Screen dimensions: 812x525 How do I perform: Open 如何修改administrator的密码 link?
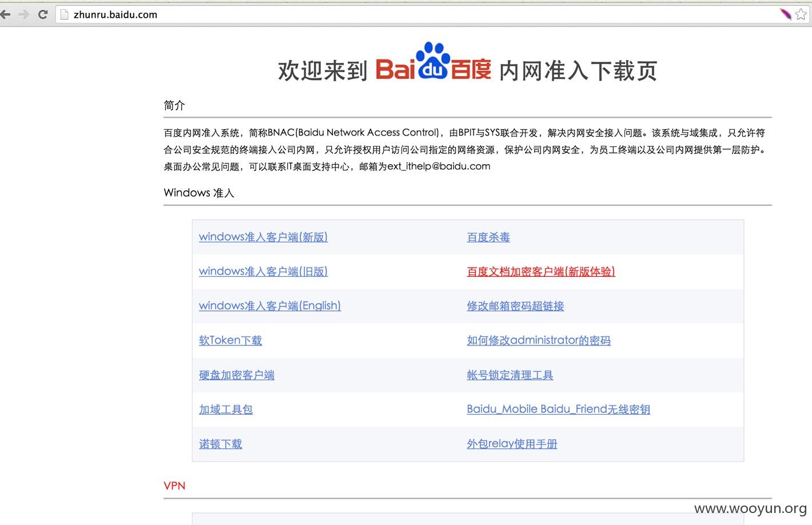click(x=539, y=340)
